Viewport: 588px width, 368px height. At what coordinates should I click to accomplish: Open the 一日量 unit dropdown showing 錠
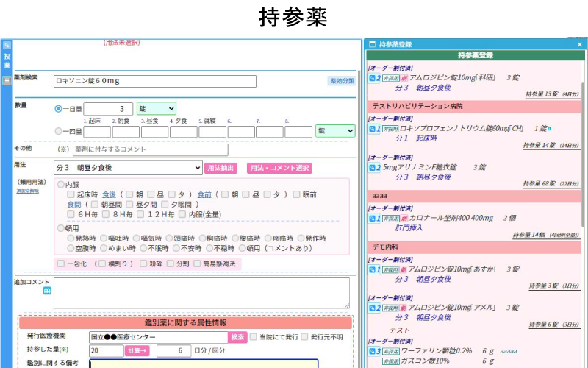tap(156, 109)
